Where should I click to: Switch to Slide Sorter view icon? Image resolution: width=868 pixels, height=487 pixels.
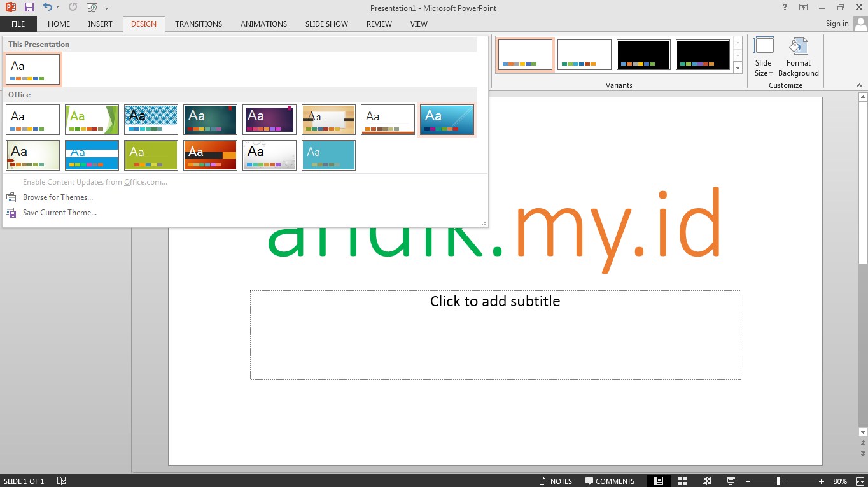click(682, 481)
